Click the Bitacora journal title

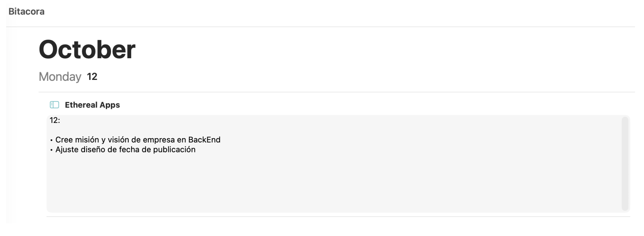[x=26, y=11]
